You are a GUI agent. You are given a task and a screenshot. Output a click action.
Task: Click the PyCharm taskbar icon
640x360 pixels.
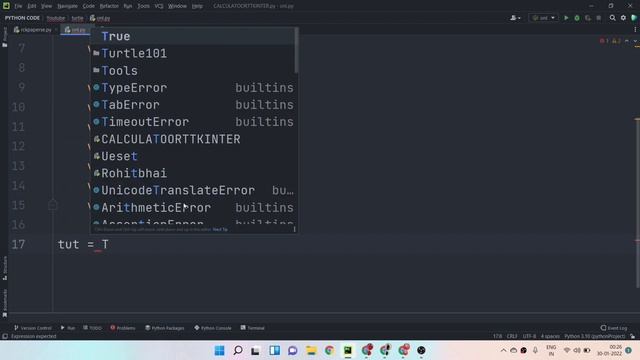[x=348, y=350]
